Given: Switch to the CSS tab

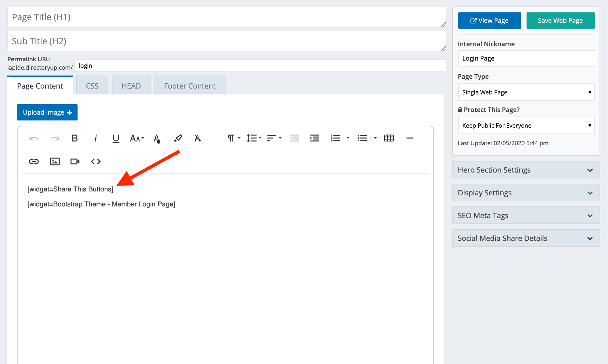Looking at the screenshot, I should (92, 85).
